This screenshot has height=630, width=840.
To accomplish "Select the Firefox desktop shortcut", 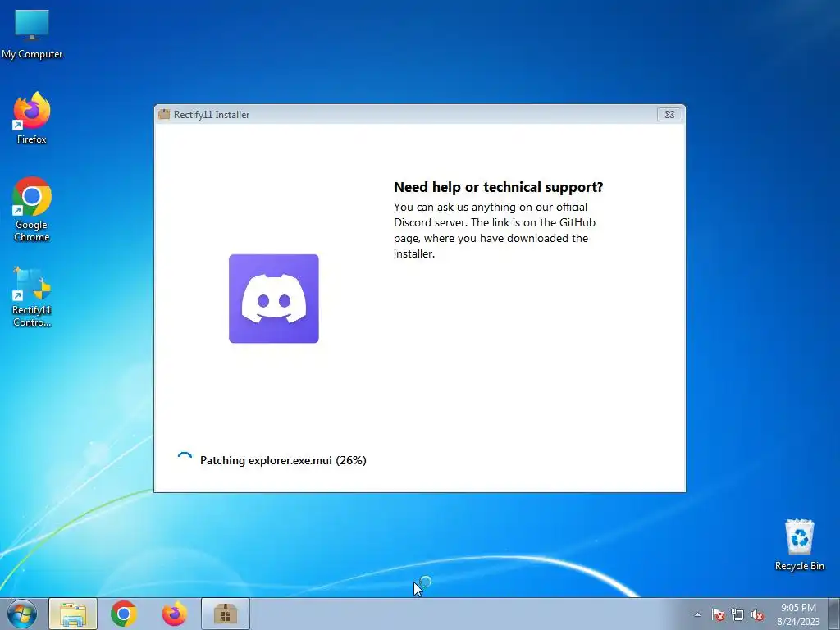I will coord(32,118).
